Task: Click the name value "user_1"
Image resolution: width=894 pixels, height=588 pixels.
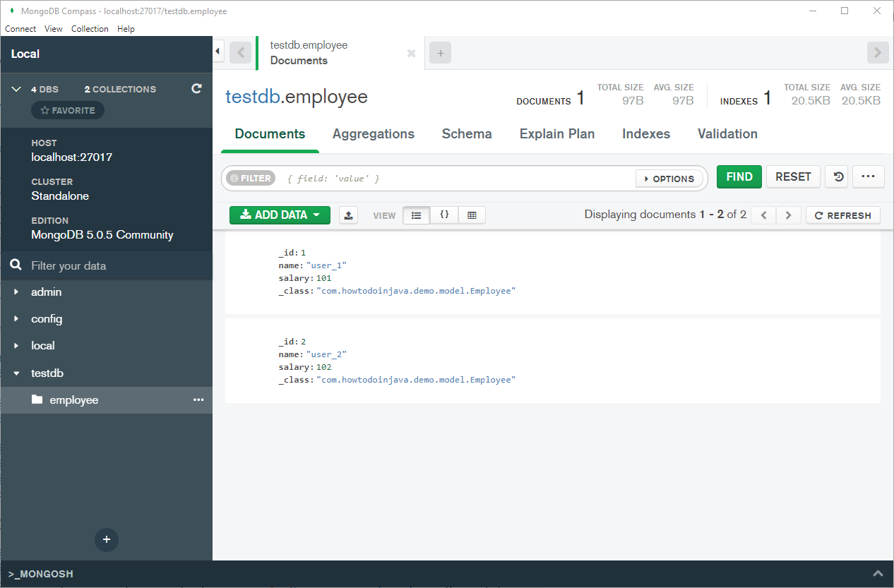Action: tap(326, 265)
